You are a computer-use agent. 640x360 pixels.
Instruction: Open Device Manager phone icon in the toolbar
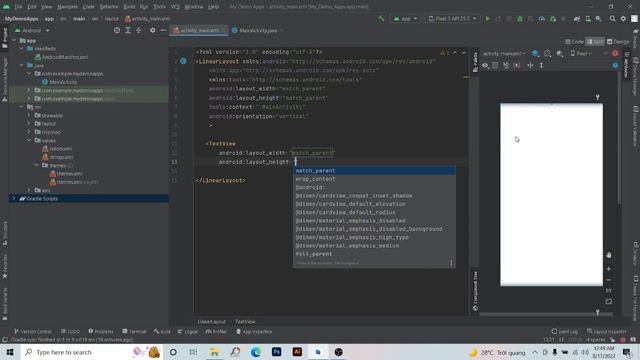click(x=588, y=19)
